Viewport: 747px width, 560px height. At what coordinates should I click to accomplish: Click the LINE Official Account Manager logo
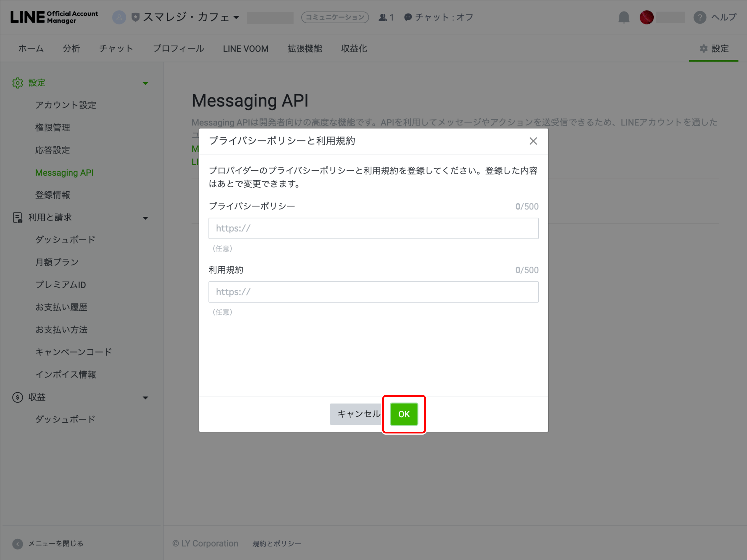click(54, 17)
